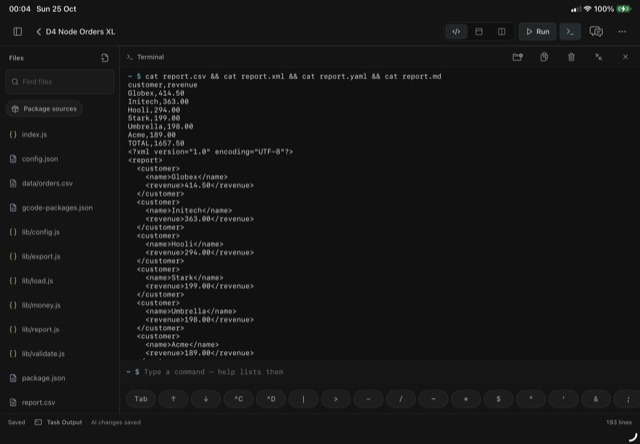Insert double quote key
This screenshot has width=640, height=444.
coord(531,399)
